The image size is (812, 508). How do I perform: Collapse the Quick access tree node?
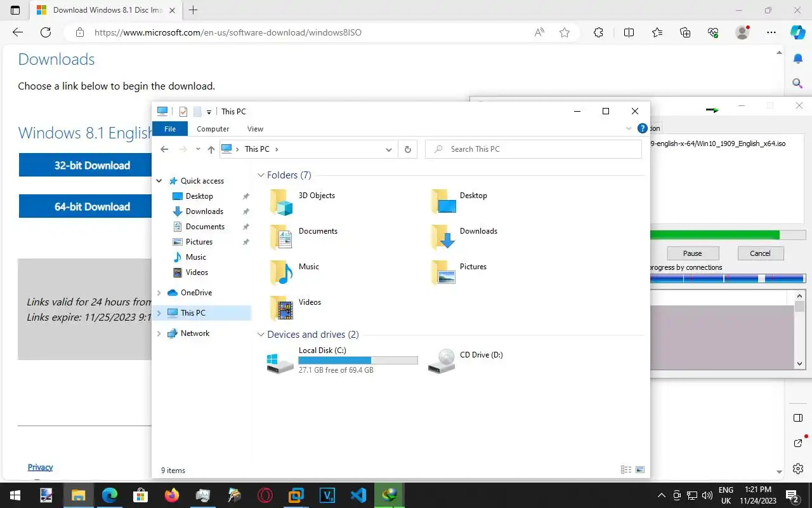pos(159,181)
